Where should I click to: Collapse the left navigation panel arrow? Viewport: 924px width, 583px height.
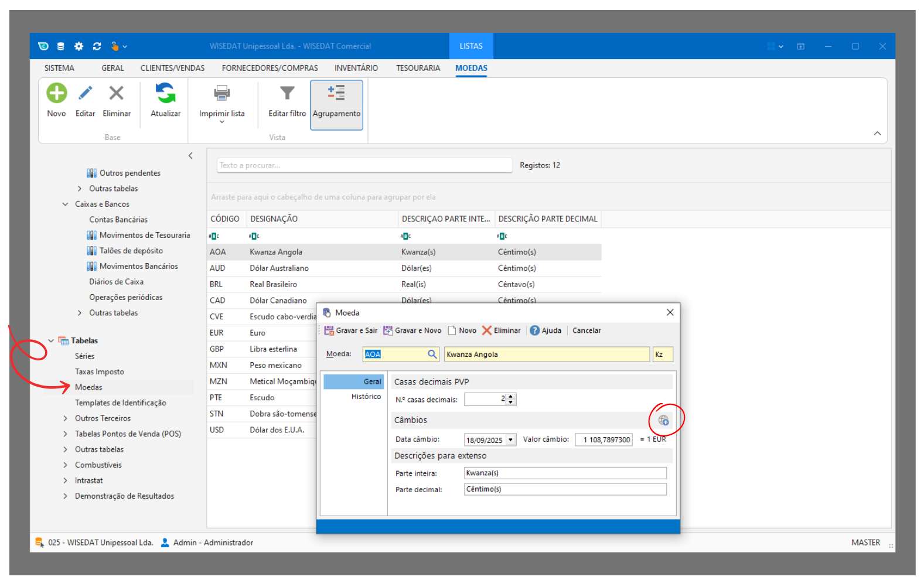[x=190, y=156]
